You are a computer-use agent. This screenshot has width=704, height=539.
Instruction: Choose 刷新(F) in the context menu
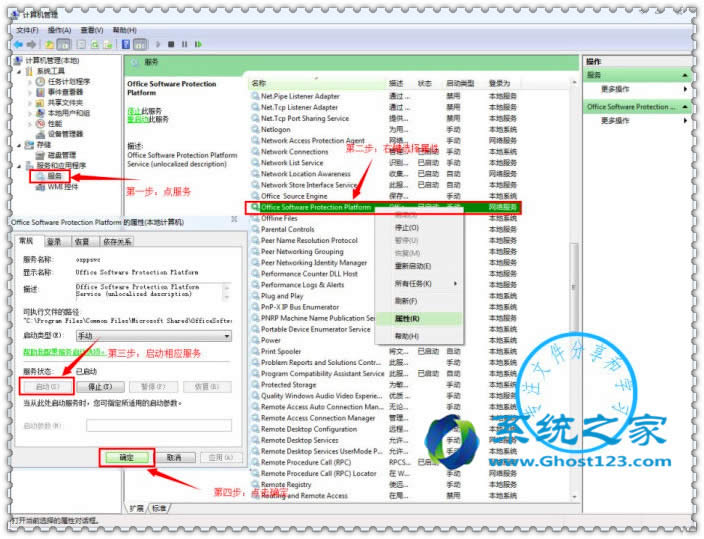tap(419, 301)
